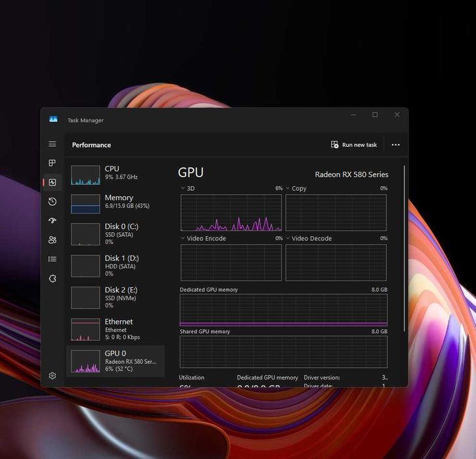Click the vertical scrollbar of GPU panel

point(404,249)
